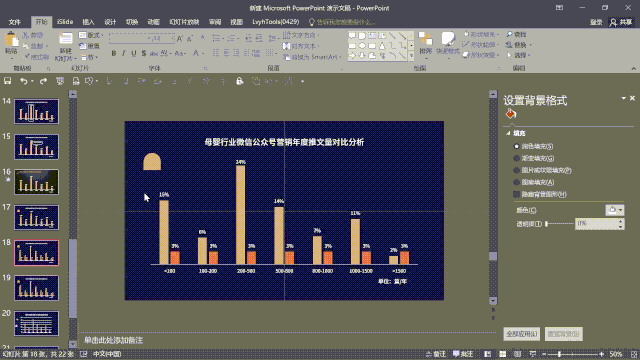This screenshot has width=640, height=360.
Task: Click the Redo arrow icon
Action: tap(43, 81)
